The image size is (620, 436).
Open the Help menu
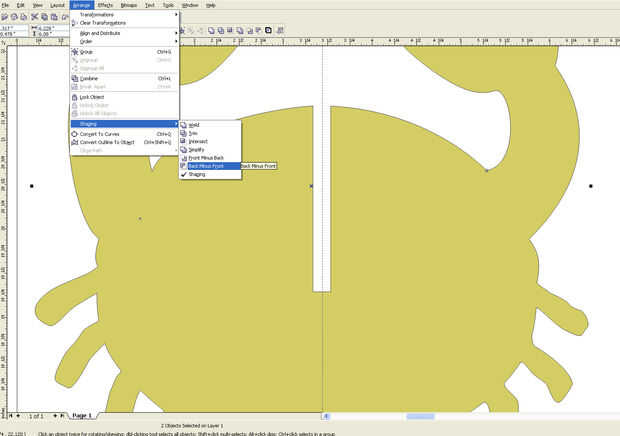pyautogui.click(x=211, y=5)
